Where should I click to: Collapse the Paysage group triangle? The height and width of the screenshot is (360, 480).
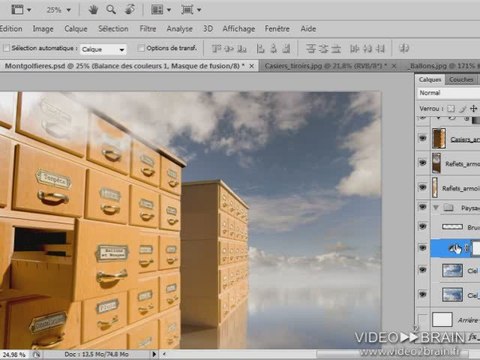click(436, 208)
